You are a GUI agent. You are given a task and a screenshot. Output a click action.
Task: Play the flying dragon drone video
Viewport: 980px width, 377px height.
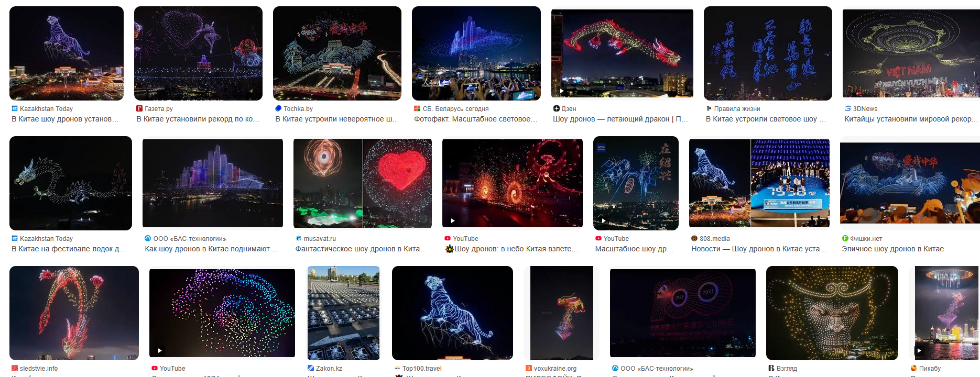(x=562, y=91)
